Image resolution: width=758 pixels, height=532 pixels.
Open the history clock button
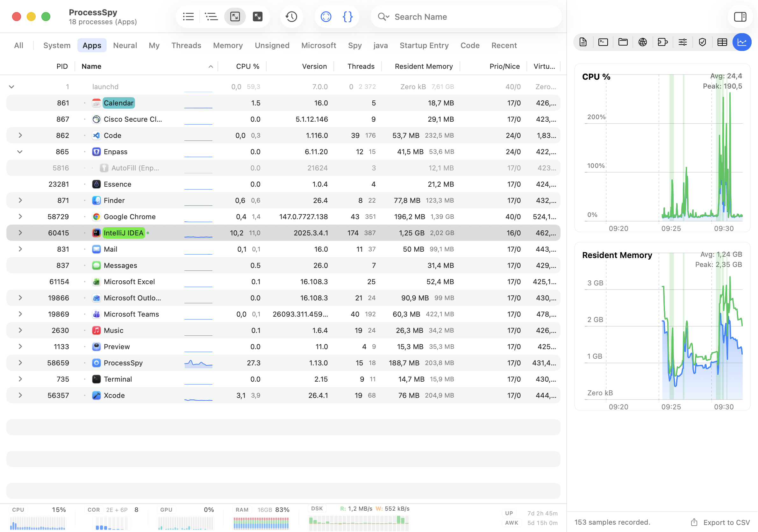(x=291, y=17)
